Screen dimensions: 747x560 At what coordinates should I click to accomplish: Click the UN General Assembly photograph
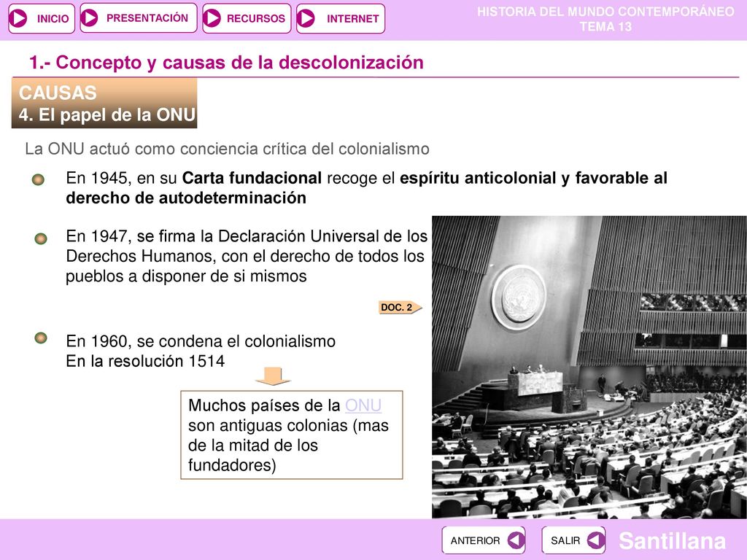(x=589, y=367)
